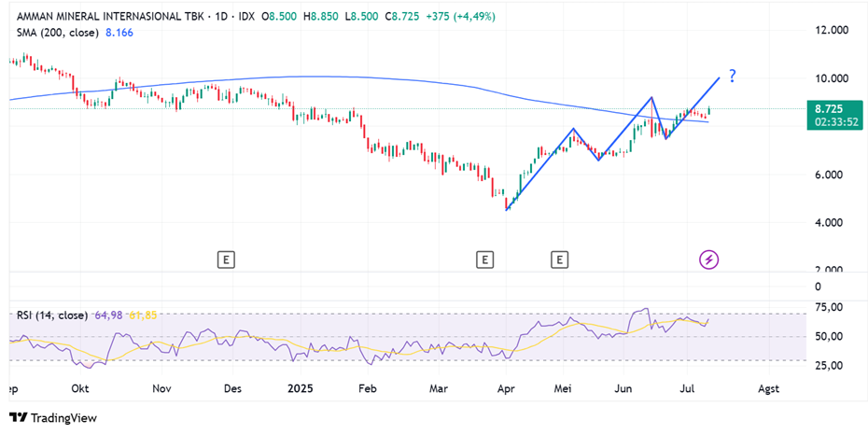This screenshot has width=868, height=434.
Task: Open the rightmost earnings E marker
Action: point(560,259)
